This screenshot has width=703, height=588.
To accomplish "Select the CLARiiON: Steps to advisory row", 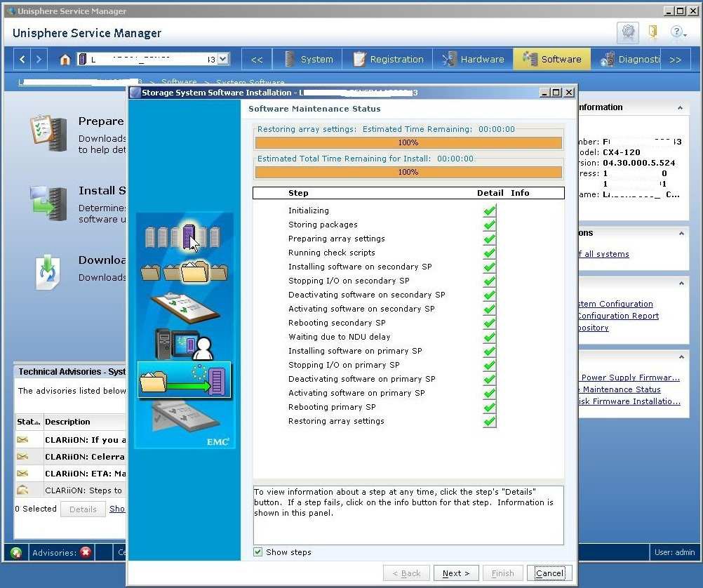I will [x=71, y=490].
